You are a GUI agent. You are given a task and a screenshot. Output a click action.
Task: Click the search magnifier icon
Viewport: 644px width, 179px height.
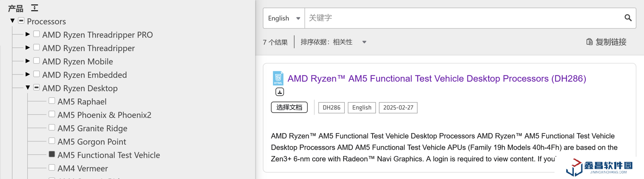pos(628,18)
